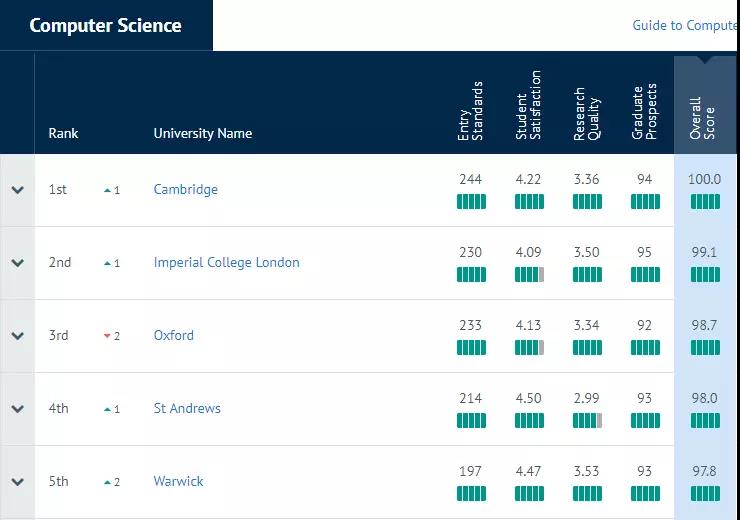
Task: Click Imperial's Research Quality value 3.50
Action: (x=587, y=252)
